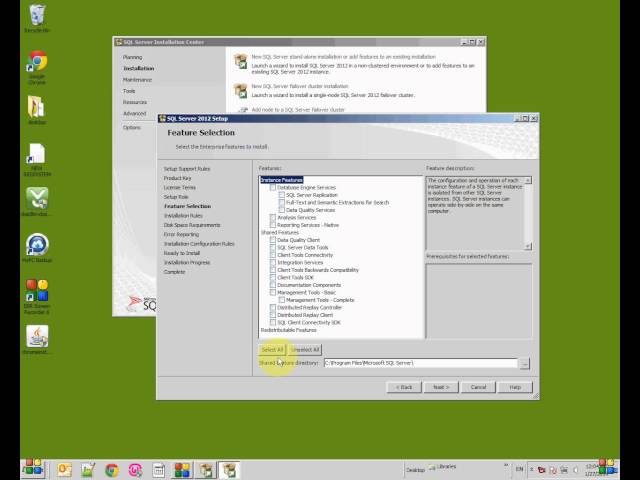Switch to the active SQL setup taskbar window
640x480 pixels.
pyautogui.click(x=229, y=470)
